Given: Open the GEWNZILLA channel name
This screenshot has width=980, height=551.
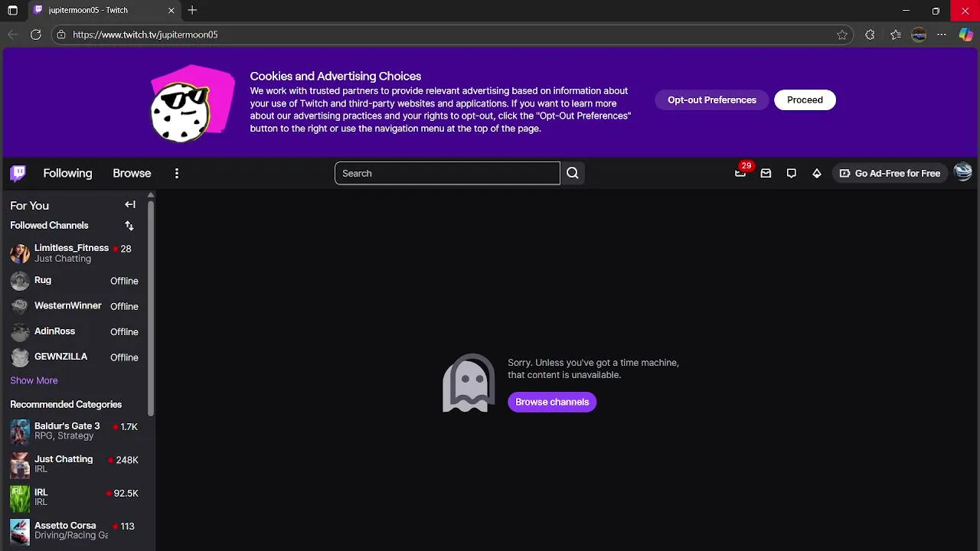Looking at the screenshot, I should click(60, 357).
